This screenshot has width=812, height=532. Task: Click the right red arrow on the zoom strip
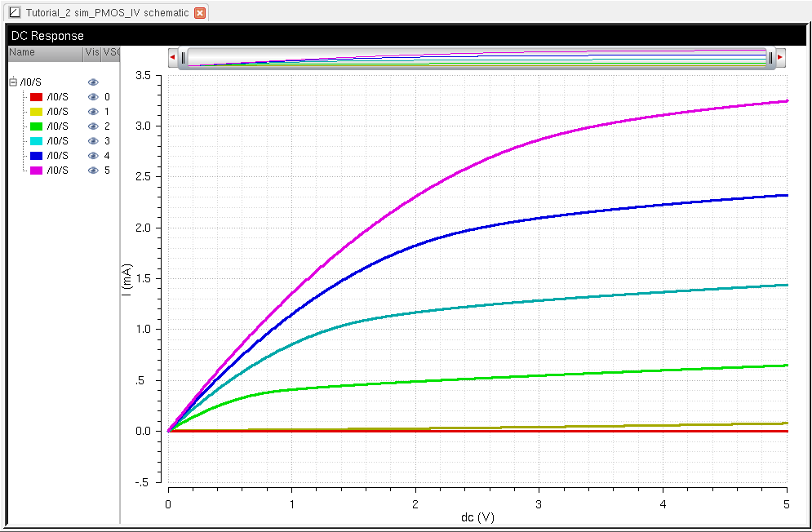[780, 58]
